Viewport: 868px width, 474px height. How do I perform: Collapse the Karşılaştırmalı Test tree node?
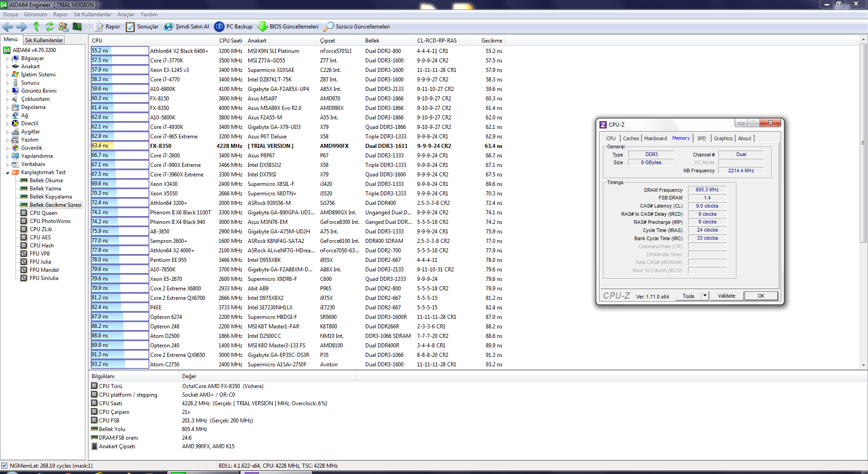[x=7, y=173]
